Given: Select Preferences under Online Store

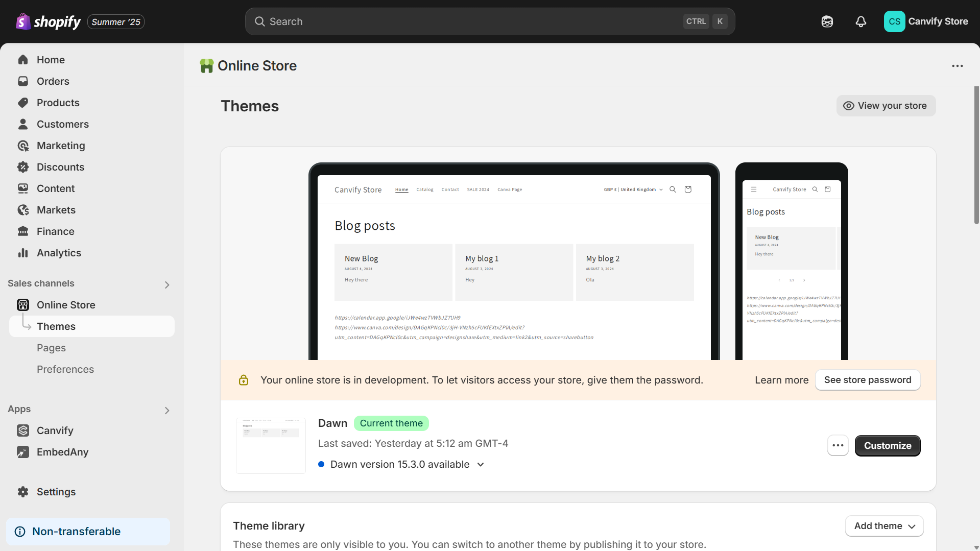Looking at the screenshot, I should click(x=65, y=369).
